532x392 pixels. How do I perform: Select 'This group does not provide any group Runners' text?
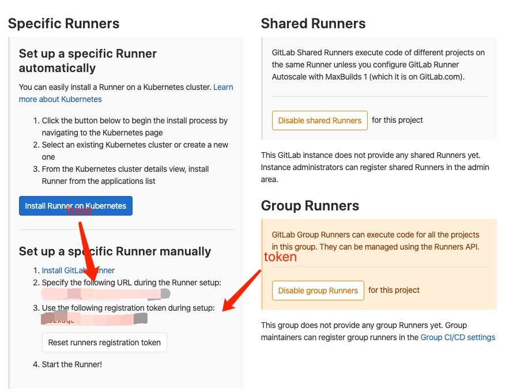(x=378, y=331)
